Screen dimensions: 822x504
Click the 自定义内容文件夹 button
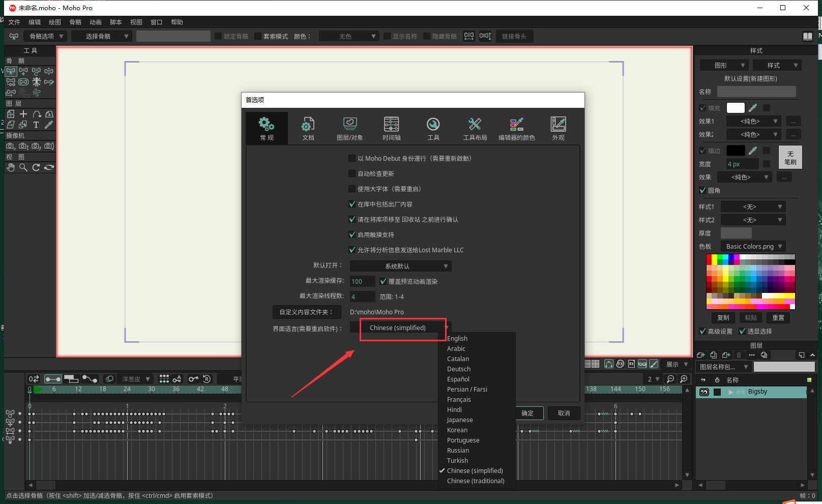pos(307,312)
